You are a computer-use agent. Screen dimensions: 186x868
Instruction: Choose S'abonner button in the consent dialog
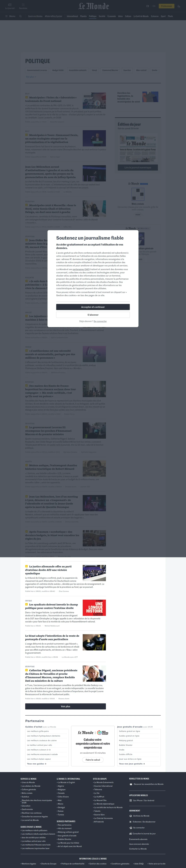(93, 315)
